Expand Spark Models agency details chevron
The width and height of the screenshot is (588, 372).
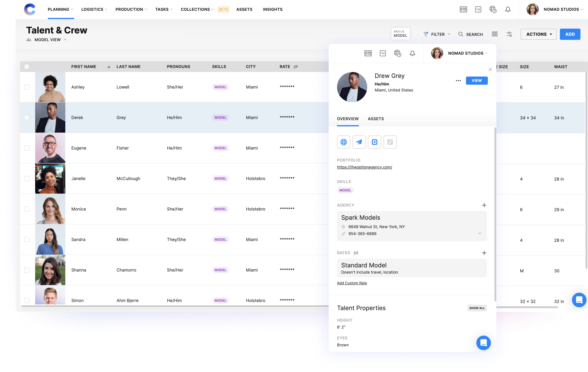coord(479,233)
